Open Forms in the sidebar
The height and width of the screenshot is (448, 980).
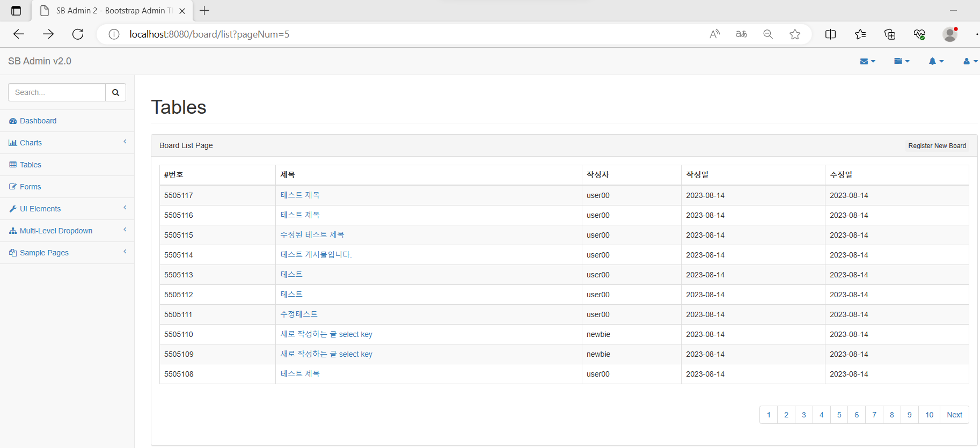point(67,187)
